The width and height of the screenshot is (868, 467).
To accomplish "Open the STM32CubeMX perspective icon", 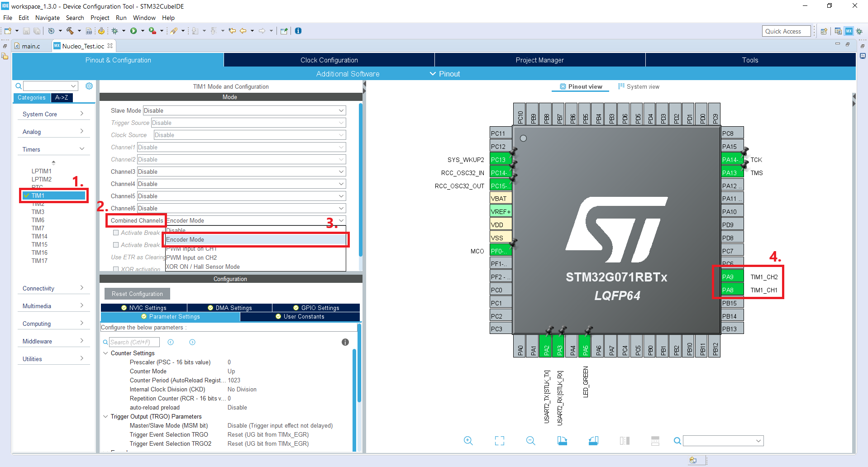I will click(x=849, y=31).
